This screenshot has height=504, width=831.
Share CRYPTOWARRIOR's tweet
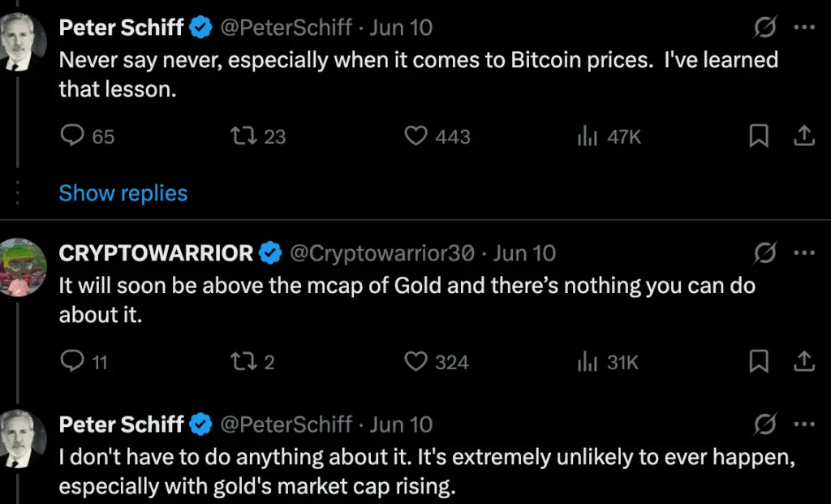coord(803,361)
